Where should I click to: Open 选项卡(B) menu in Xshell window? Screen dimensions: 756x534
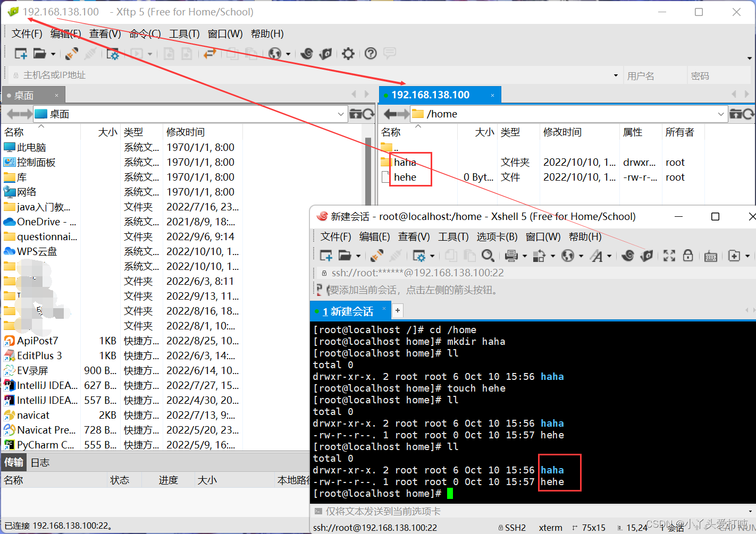[497, 237]
